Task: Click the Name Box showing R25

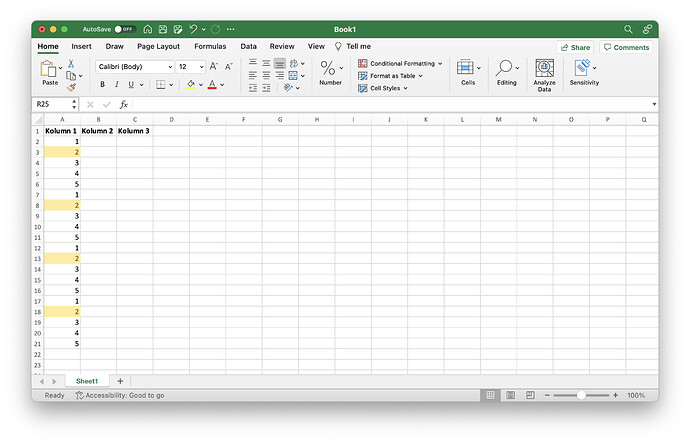Action: click(x=52, y=104)
